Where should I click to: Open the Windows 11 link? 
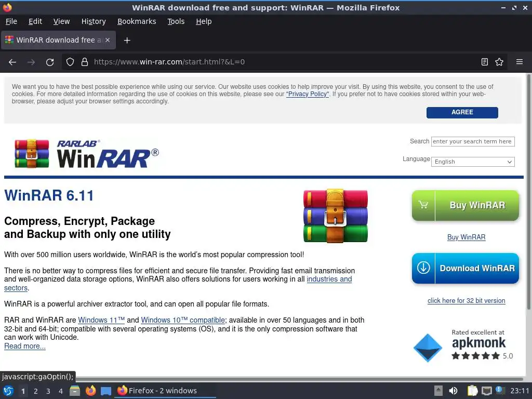(x=101, y=320)
